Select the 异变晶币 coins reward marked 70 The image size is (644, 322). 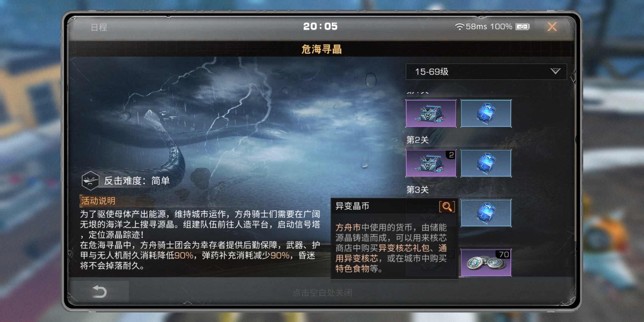pyautogui.click(x=486, y=263)
